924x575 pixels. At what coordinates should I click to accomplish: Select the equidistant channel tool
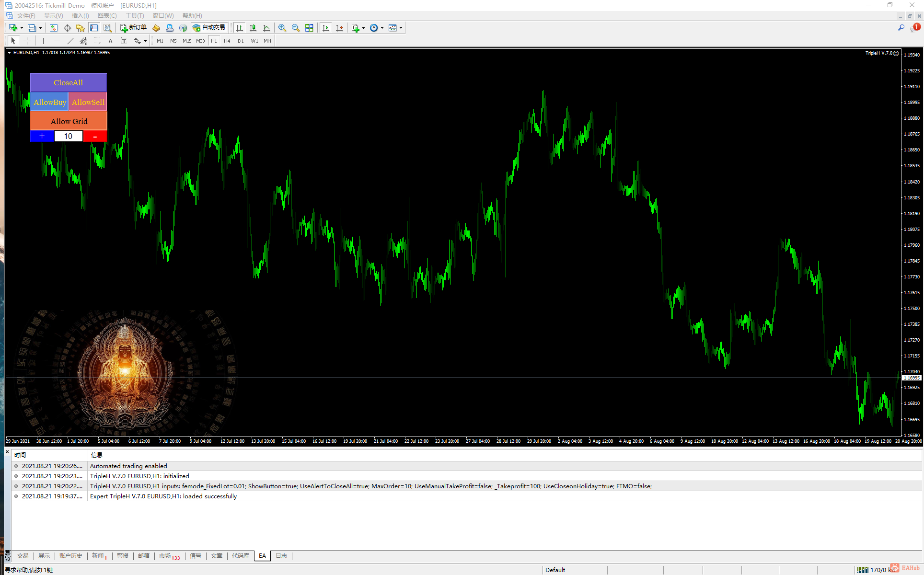pyautogui.click(x=84, y=41)
